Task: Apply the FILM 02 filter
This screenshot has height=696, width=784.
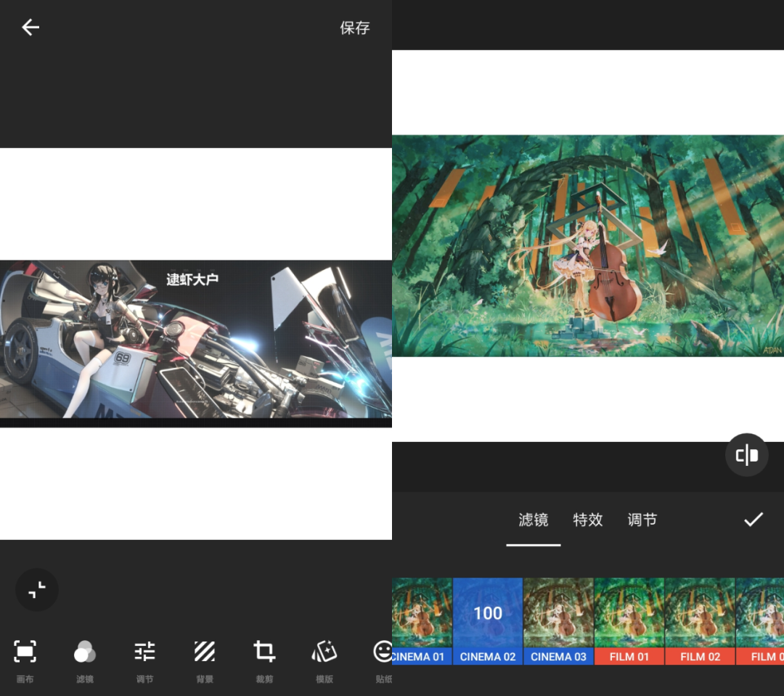Action: tap(700, 621)
